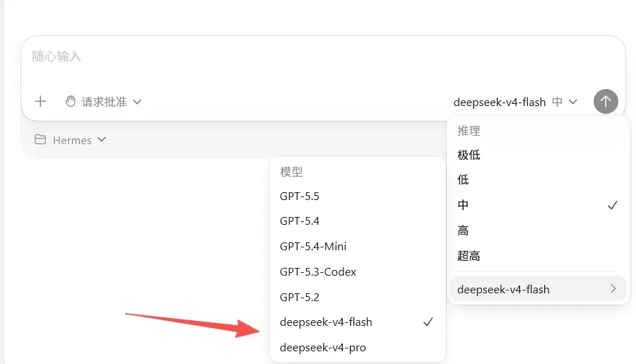Choose GPT-5.4-Mini model
Image resolution: width=636 pixels, height=364 pixels.
click(357, 247)
